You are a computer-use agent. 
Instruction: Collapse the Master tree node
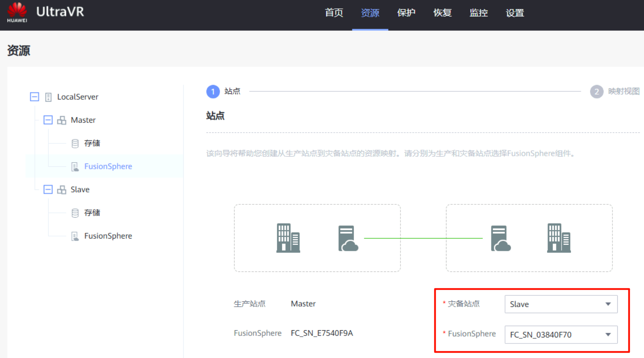point(48,120)
